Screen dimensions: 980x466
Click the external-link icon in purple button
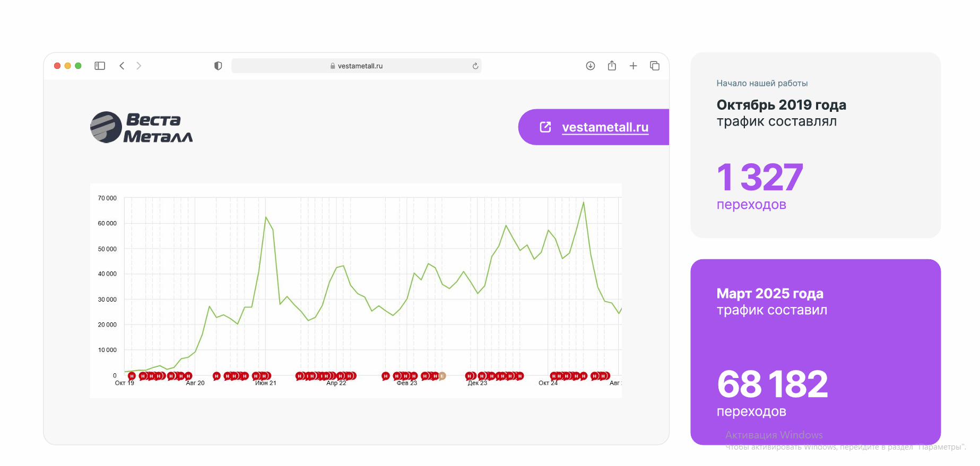pyautogui.click(x=545, y=127)
